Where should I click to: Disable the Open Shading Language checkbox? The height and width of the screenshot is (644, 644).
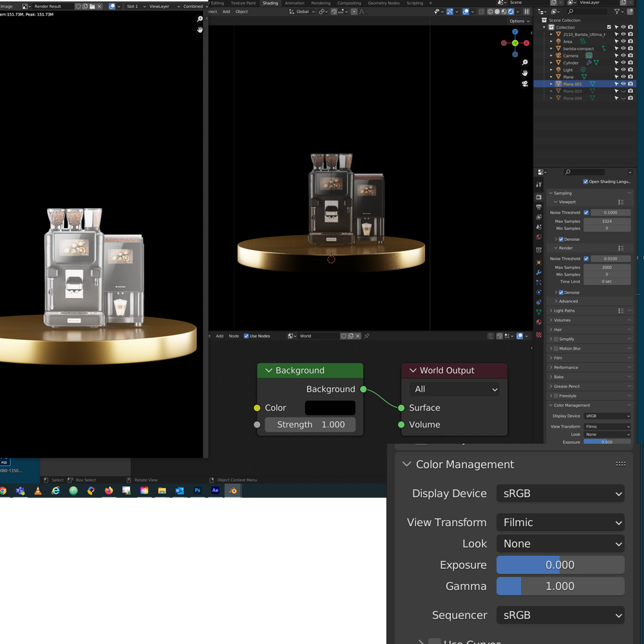coord(585,182)
